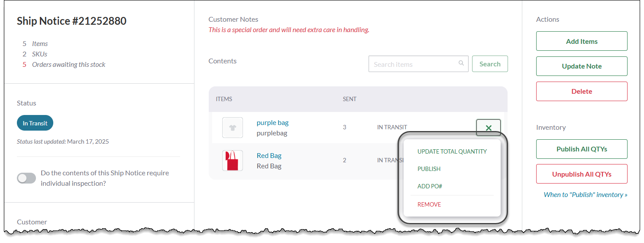Open the Red Bag product thumbnail
The image size is (644, 243).
[233, 161]
